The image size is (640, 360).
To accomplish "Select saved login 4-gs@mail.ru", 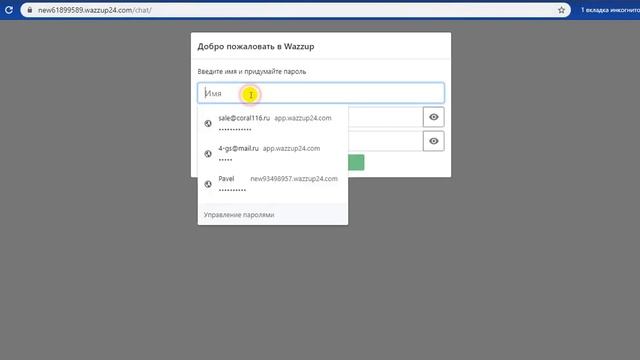I will 273,153.
